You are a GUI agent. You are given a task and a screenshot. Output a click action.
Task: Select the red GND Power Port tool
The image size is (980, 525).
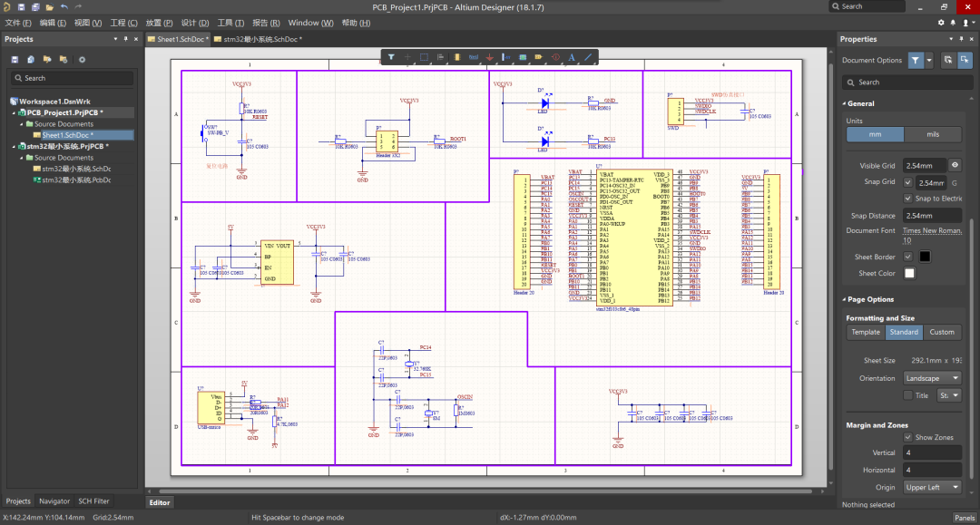[489, 57]
